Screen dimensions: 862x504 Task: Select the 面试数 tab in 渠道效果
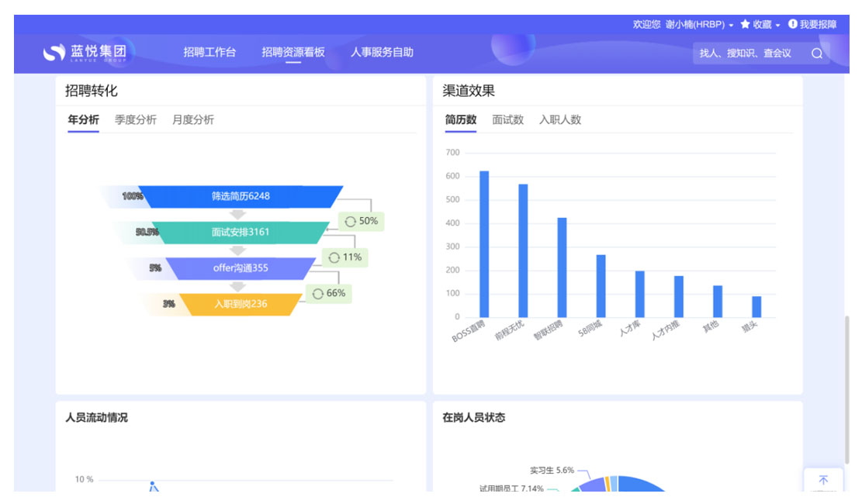(507, 119)
